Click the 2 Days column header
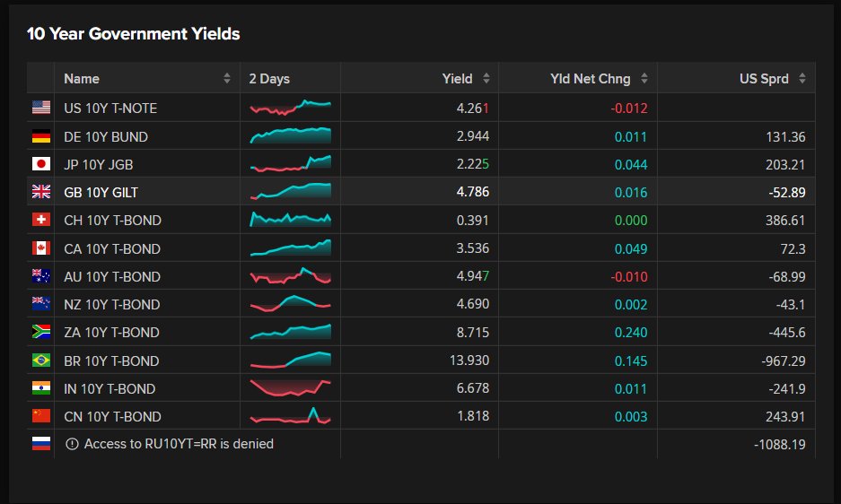 (269, 79)
